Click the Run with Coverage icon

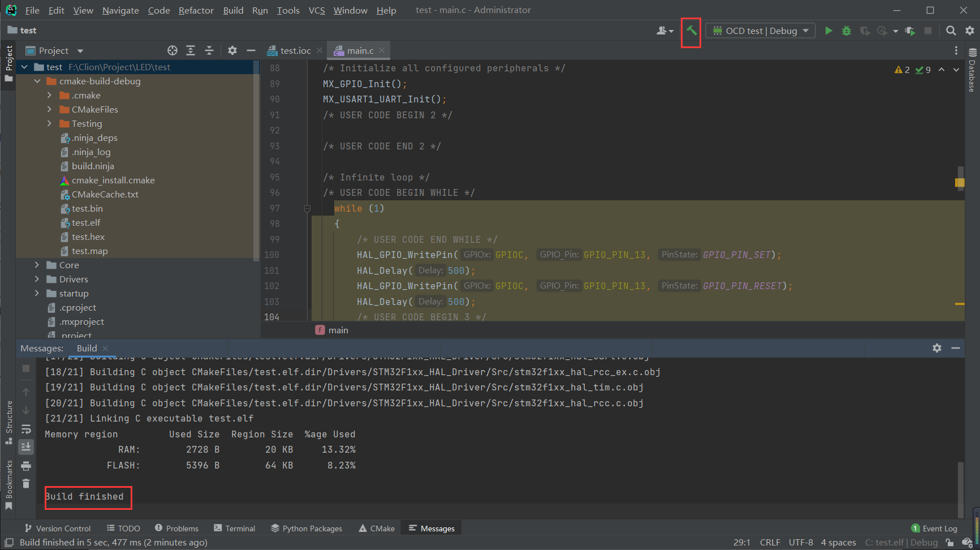tap(865, 31)
